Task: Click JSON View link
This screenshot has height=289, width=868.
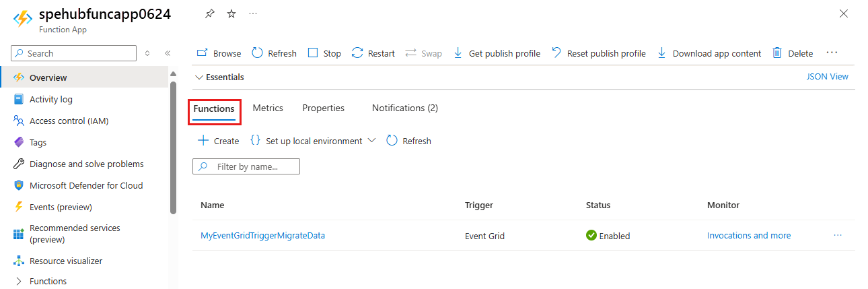Action: click(x=827, y=77)
